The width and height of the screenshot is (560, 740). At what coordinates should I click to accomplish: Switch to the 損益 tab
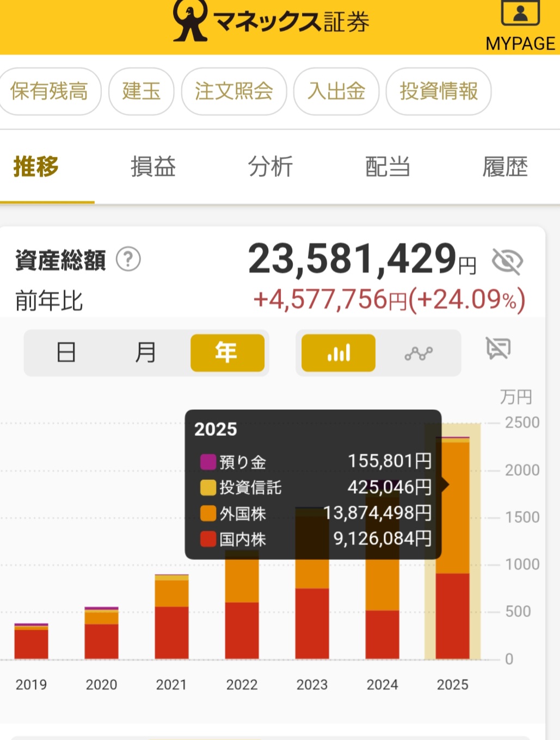click(153, 168)
